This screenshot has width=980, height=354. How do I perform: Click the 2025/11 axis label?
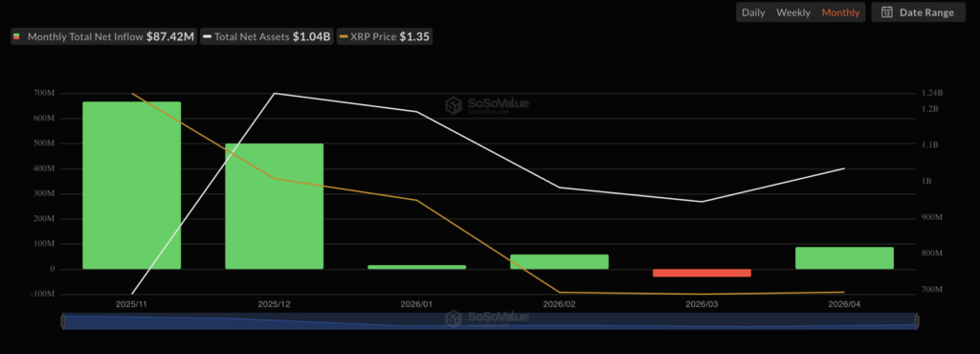coord(132,304)
